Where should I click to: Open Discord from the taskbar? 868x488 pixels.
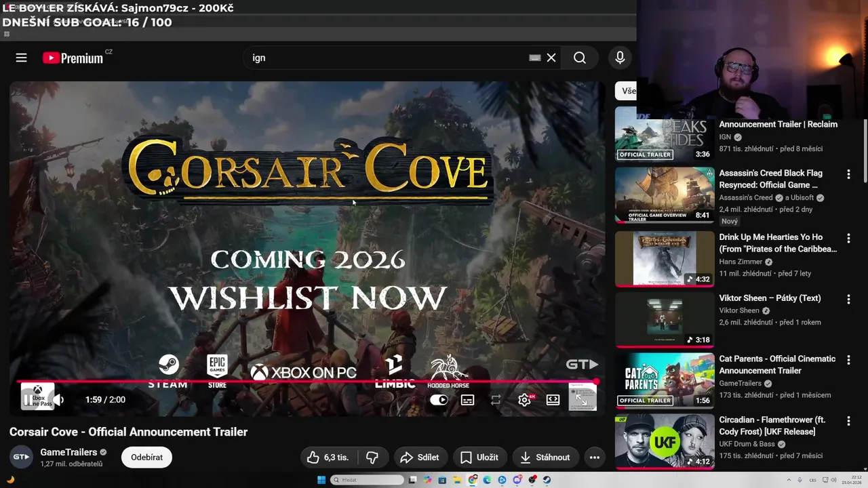point(517,480)
